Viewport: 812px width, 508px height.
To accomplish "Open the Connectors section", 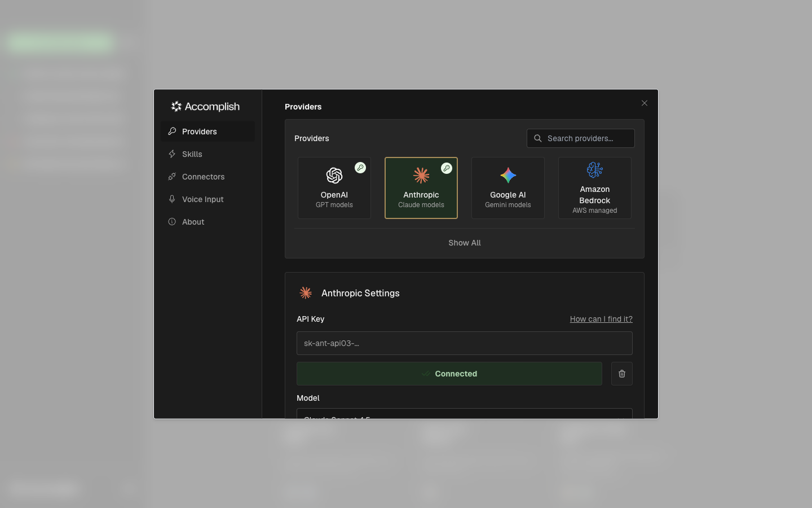I will pos(203,177).
